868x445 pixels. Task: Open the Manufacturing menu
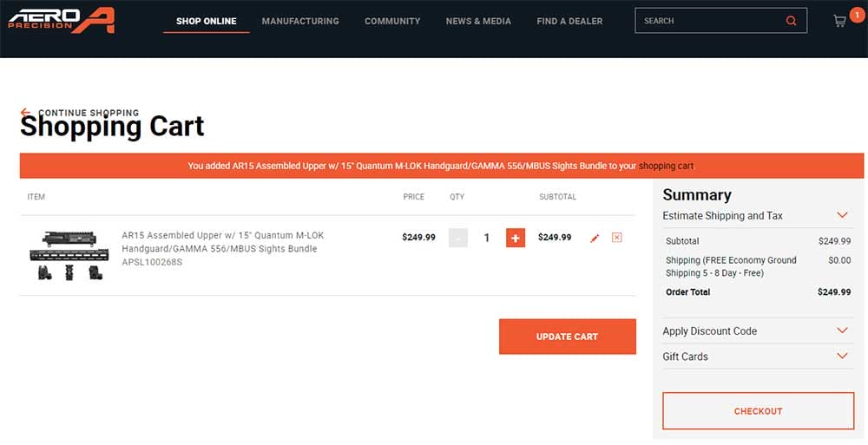(300, 21)
